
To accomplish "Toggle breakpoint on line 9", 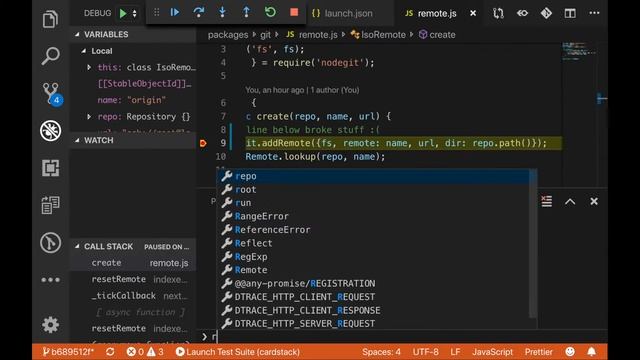I will [x=203, y=143].
